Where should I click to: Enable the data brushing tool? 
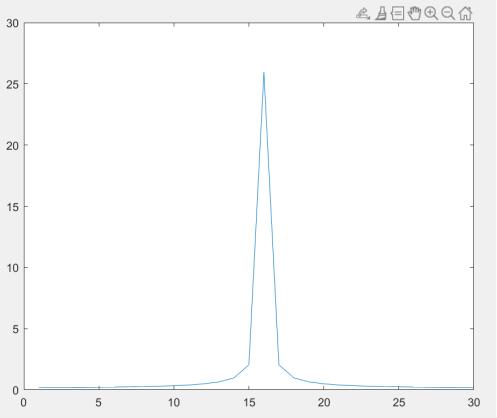[381, 14]
